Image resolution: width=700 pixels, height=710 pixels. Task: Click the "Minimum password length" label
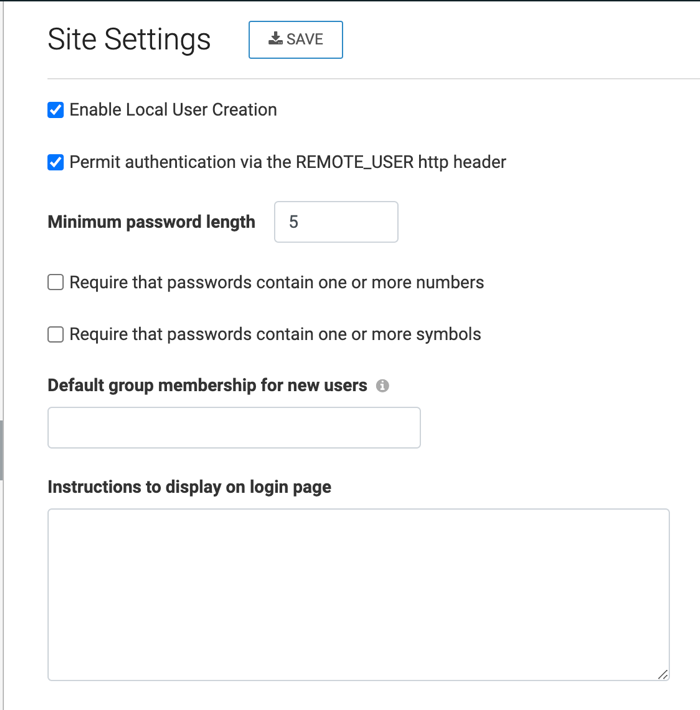[x=152, y=222]
